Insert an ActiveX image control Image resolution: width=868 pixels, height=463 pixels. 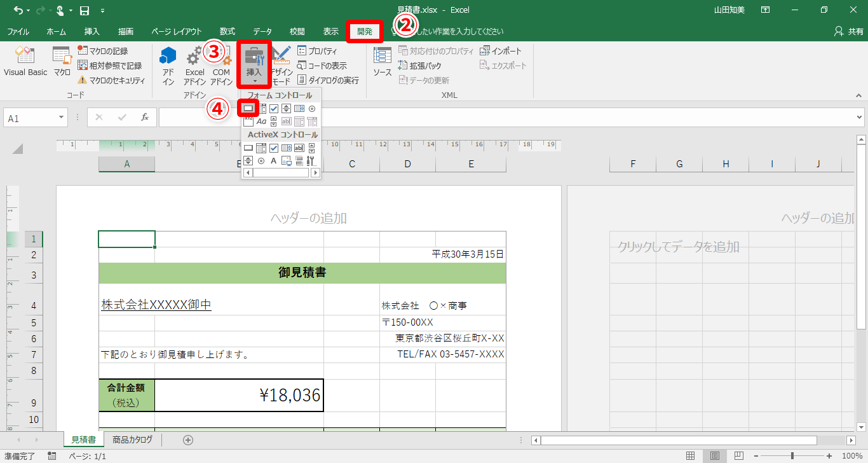pos(287,161)
